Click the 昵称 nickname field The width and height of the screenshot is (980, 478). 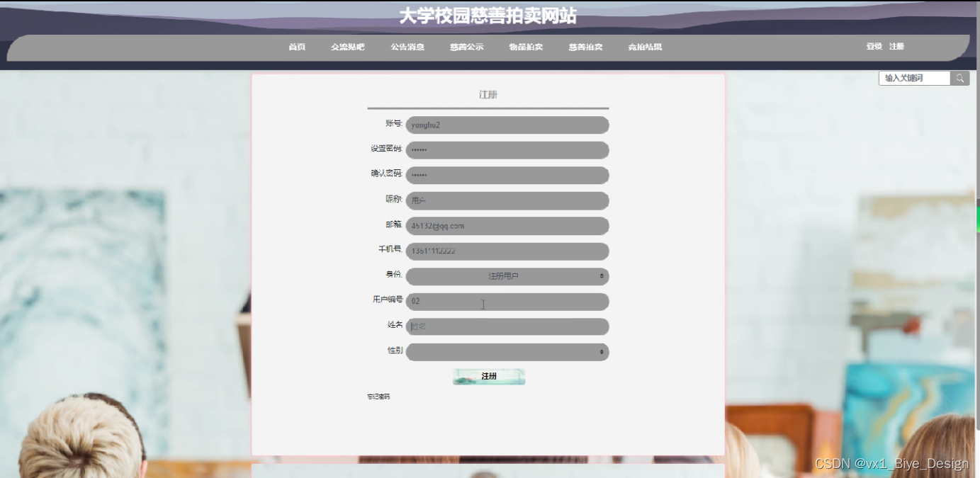507,201
